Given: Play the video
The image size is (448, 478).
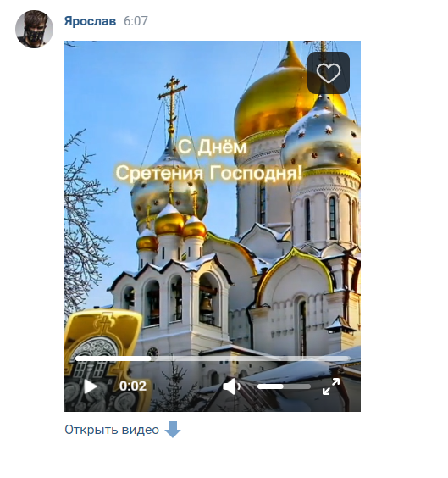Looking at the screenshot, I should point(90,386).
